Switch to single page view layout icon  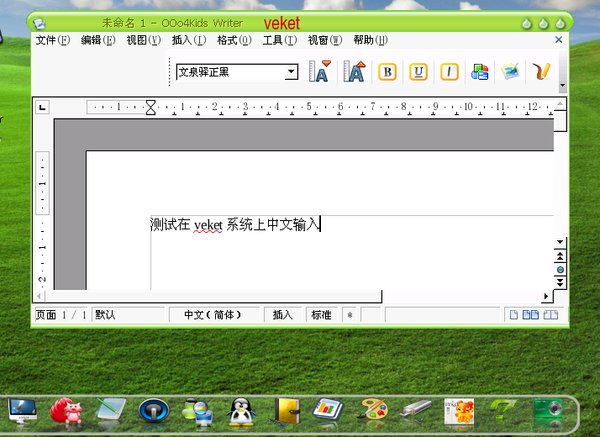click(x=514, y=315)
